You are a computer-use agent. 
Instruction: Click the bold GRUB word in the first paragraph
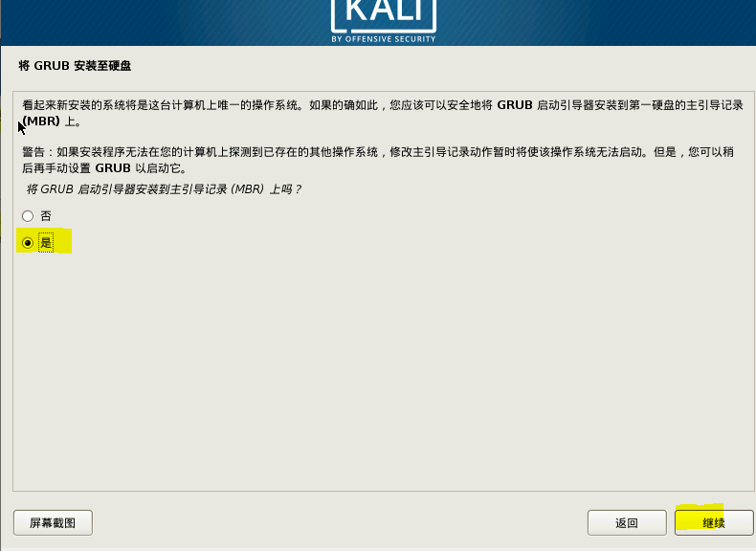[x=515, y=105]
